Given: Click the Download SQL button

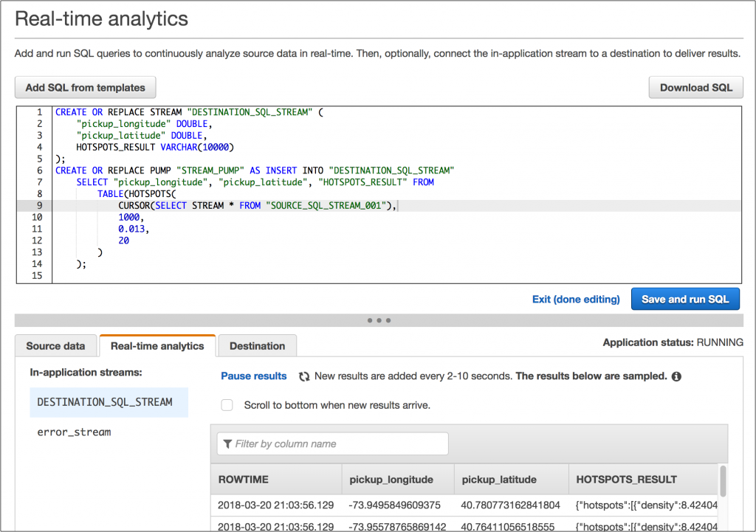Looking at the screenshot, I should [695, 88].
